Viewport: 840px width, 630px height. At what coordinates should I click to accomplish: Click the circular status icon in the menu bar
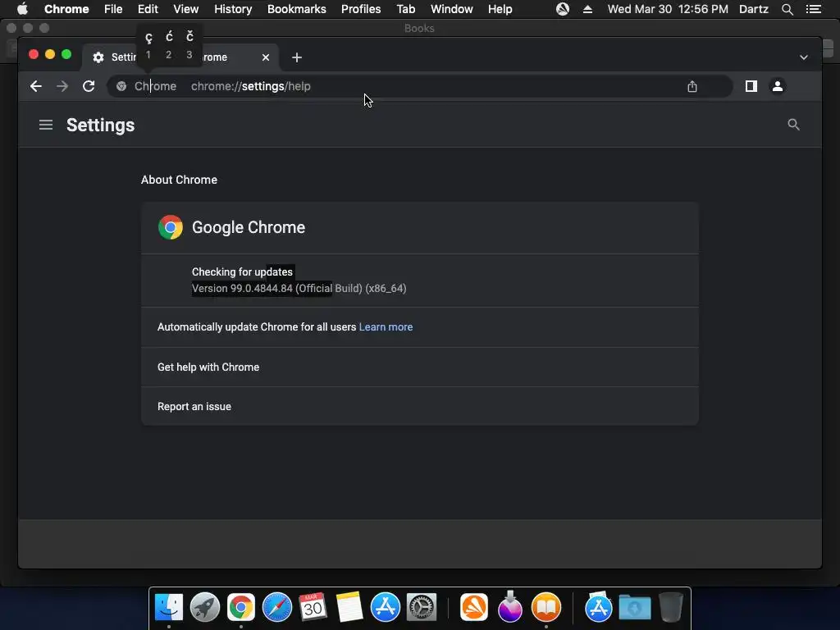563,9
